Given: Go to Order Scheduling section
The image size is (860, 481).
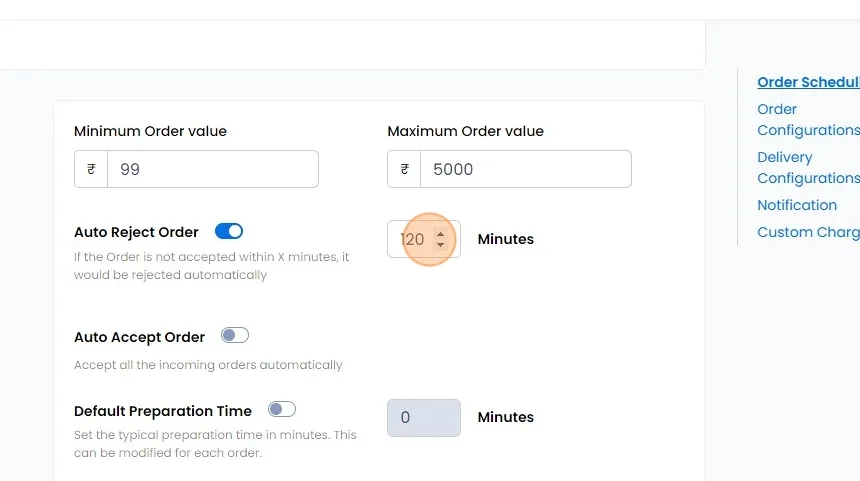Looking at the screenshot, I should 808,83.
